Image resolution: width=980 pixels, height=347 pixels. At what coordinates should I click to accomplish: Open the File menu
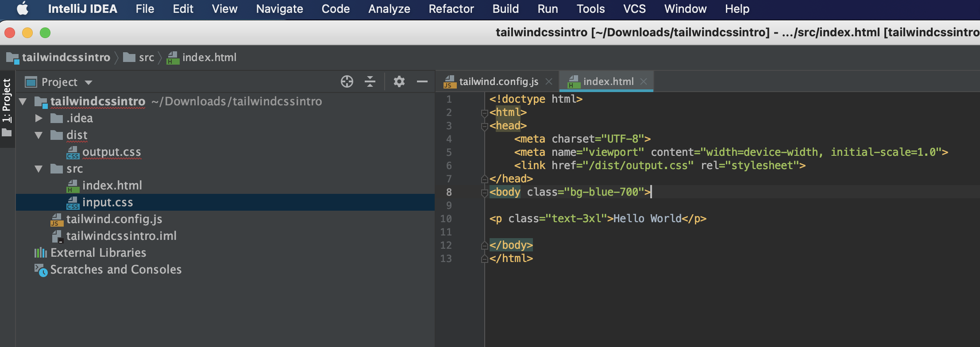tap(145, 9)
